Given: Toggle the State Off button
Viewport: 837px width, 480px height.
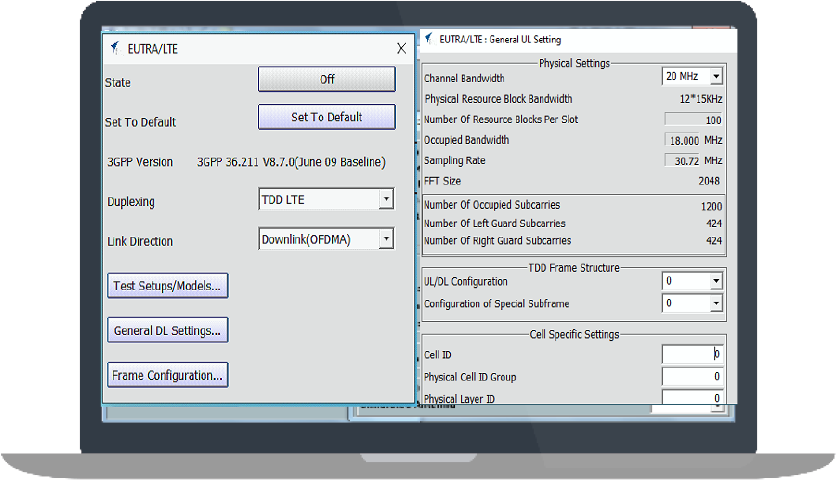Looking at the screenshot, I should click(x=326, y=79).
